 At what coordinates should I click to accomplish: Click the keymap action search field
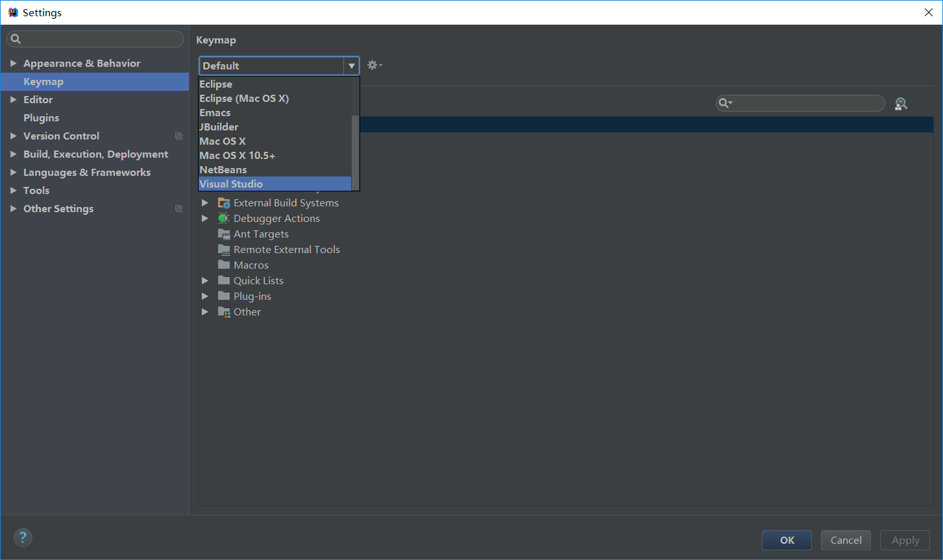pyautogui.click(x=800, y=103)
